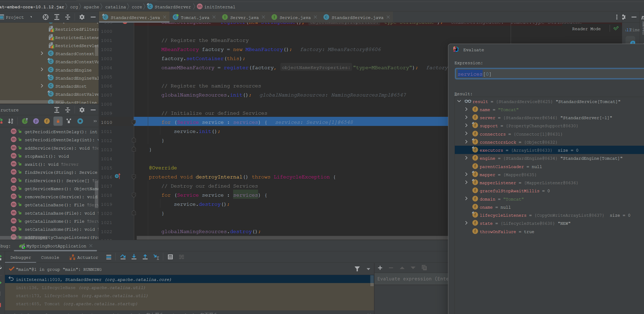Screen dimensions: 644x314
Task: Click initInternal breadcrumb in navigation bar
Action: coord(219,7)
